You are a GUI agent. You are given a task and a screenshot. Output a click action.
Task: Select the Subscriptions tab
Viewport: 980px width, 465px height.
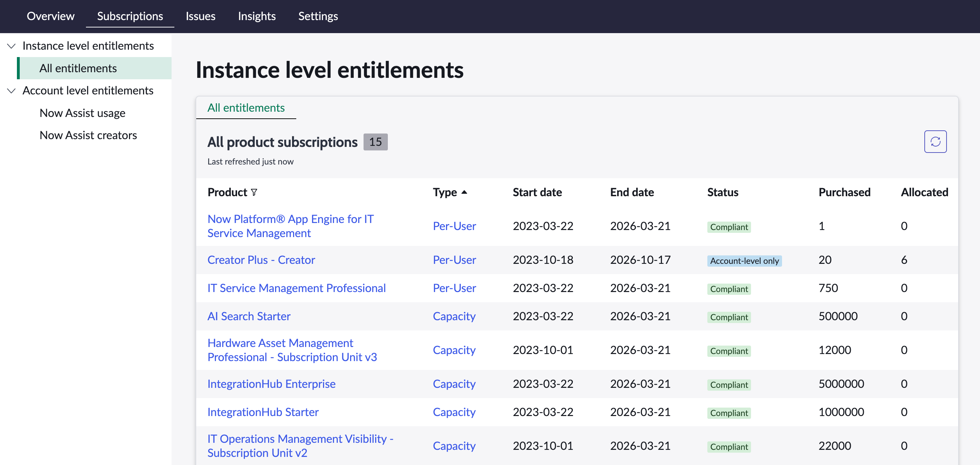(x=130, y=16)
